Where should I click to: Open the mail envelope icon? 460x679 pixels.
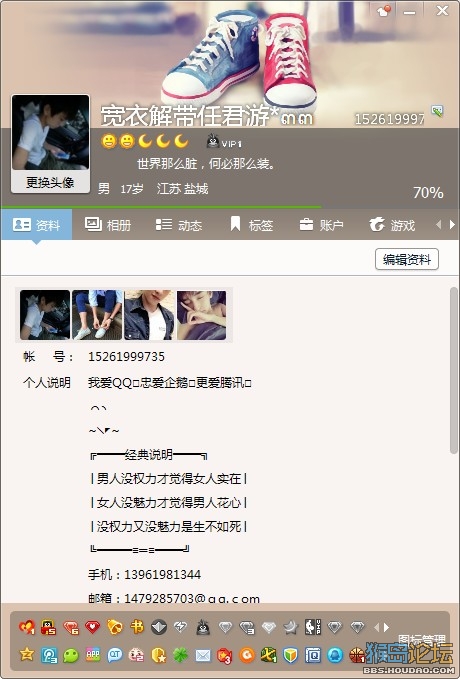(x=203, y=656)
